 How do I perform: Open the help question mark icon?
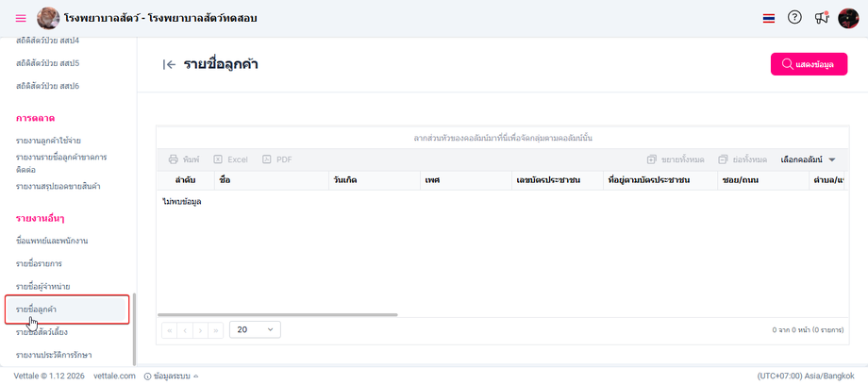click(x=794, y=18)
